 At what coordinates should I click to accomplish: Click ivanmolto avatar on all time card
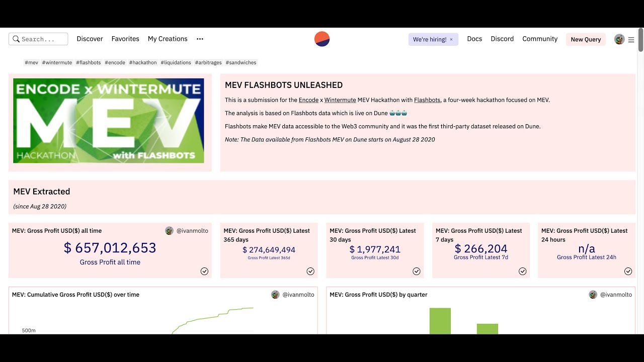pyautogui.click(x=169, y=231)
